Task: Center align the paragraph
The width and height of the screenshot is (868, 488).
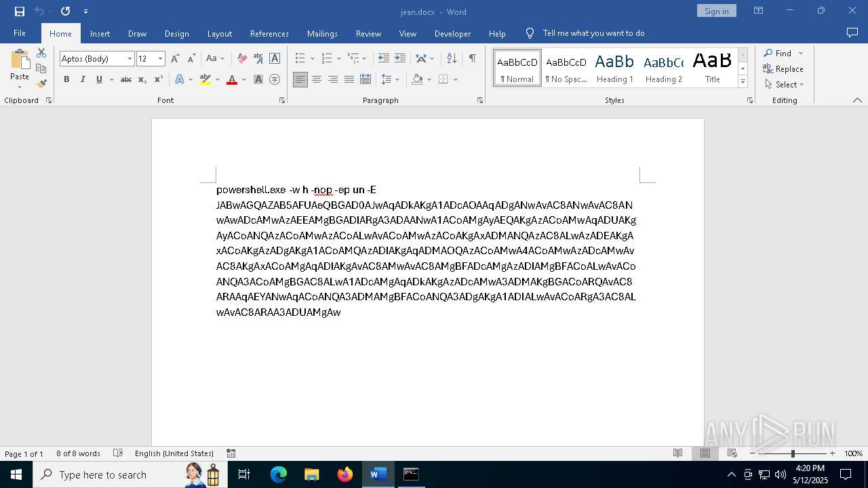Action: (317, 80)
